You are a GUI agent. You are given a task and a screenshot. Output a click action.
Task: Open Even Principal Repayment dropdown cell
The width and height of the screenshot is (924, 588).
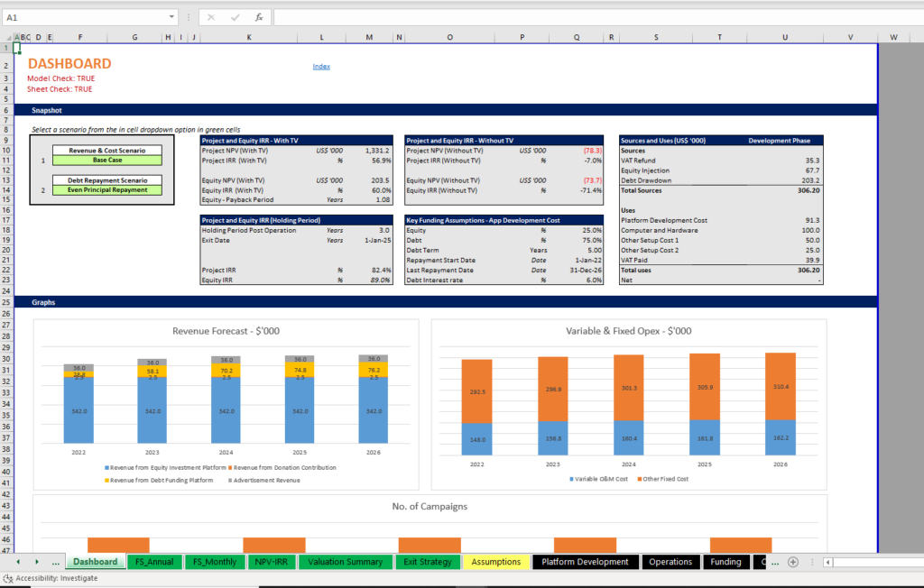click(x=106, y=190)
